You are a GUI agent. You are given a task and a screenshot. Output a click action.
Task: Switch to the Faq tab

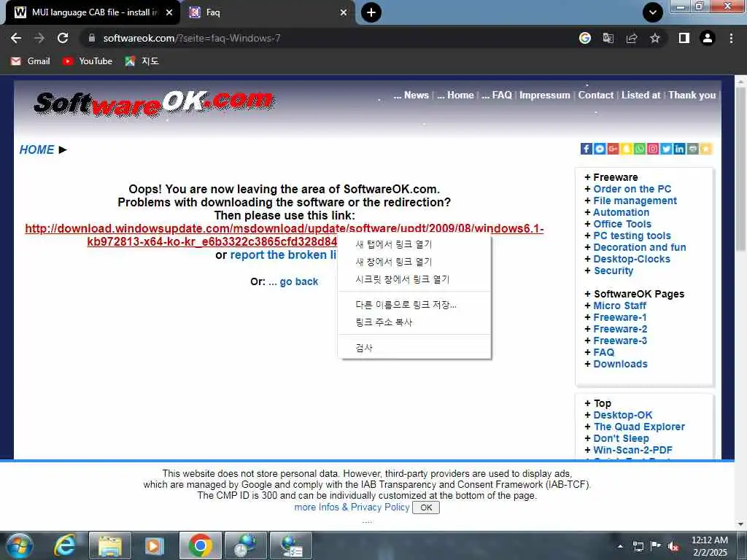(x=267, y=12)
